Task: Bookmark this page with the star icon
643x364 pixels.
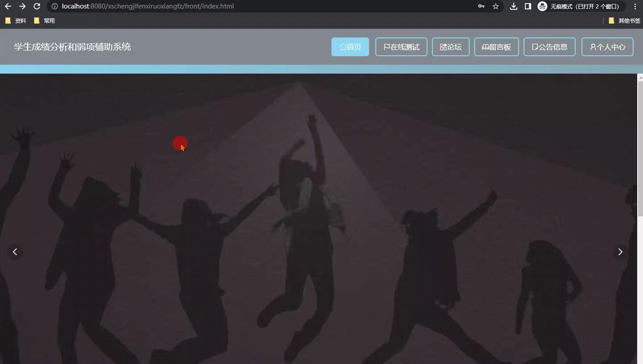Action: tap(496, 6)
